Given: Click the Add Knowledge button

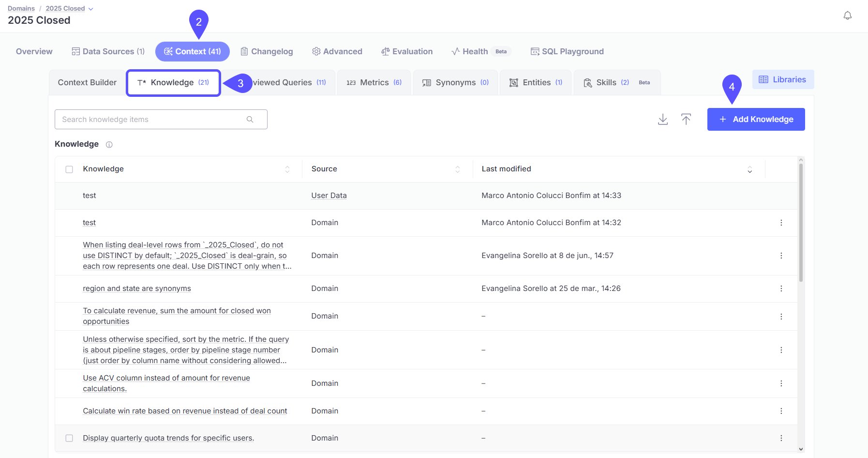Looking at the screenshot, I should click(756, 119).
